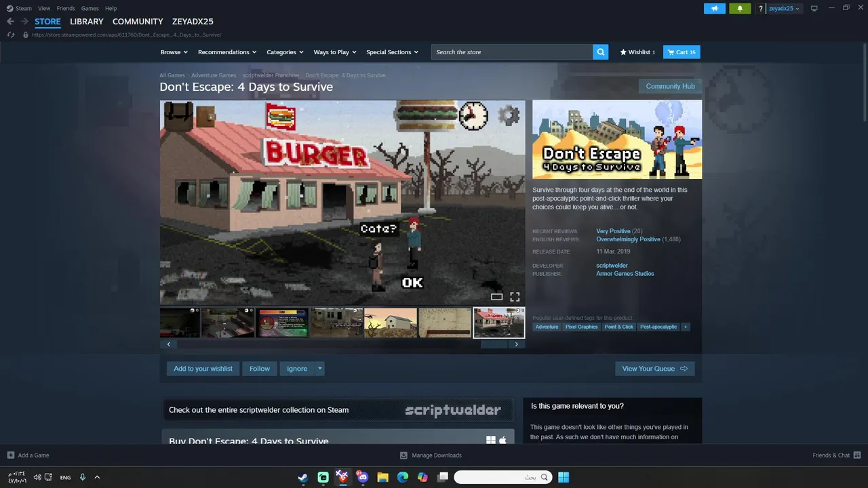Click the search magnifier button
The width and height of the screenshot is (868, 488).
tap(600, 52)
